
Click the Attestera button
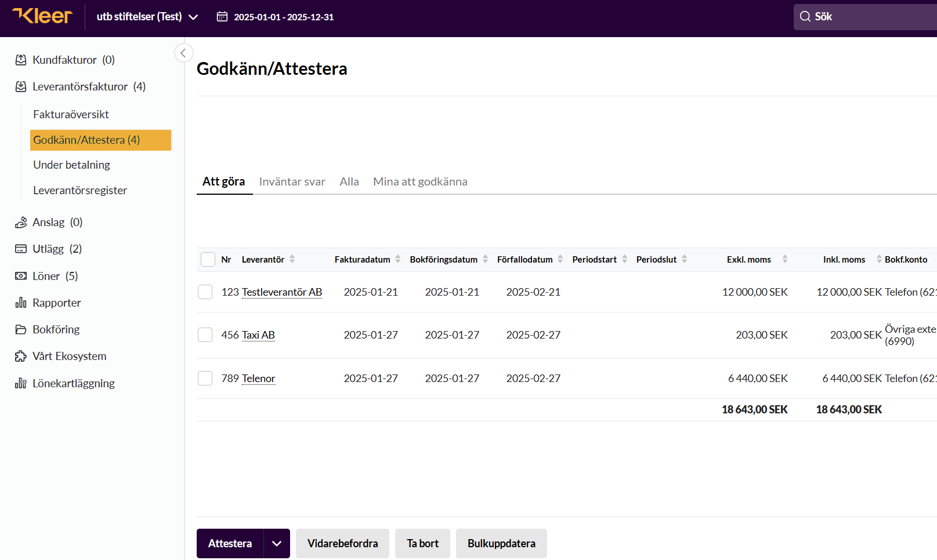(230, 543)
